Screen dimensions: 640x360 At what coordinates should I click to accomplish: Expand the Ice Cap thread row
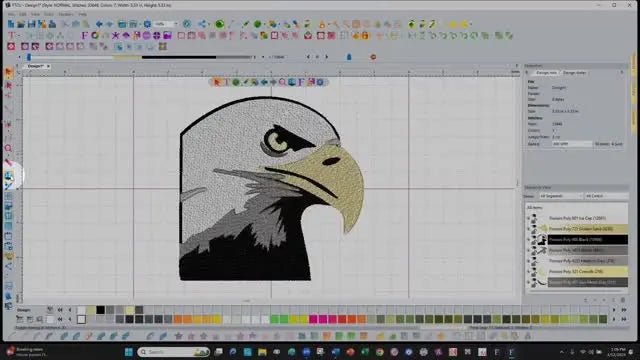point(528,218)
